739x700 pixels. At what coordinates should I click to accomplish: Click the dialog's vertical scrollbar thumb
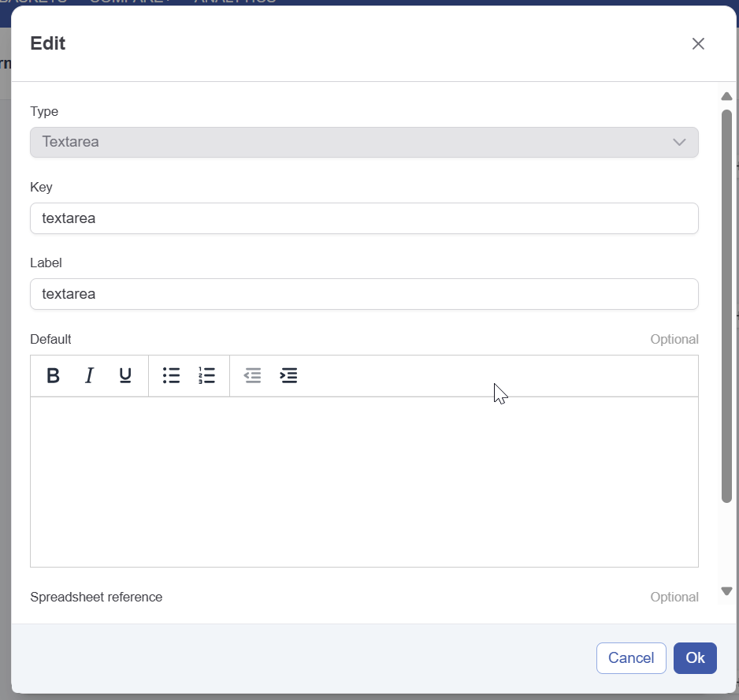726,306
